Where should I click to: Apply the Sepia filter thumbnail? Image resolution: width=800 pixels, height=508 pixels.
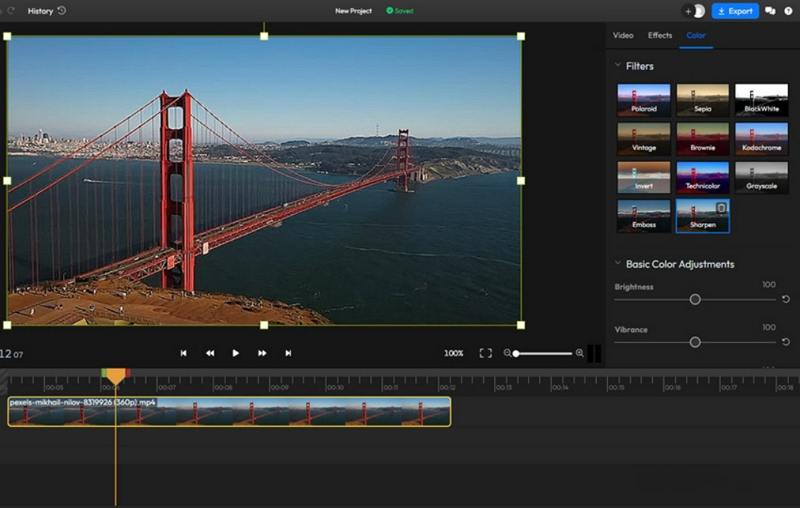pyautogui.click(x=702, y=100)
